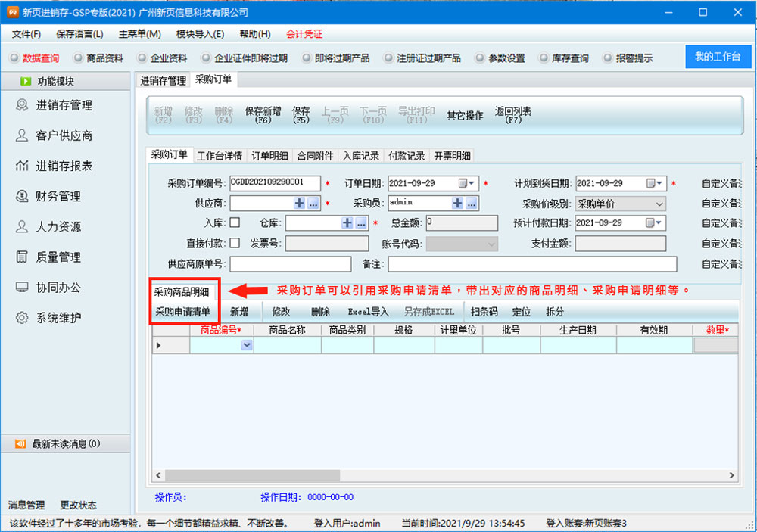The width and height of the screenshot is (757, 532).
Task: Open 系统维护 gear icon
Action: pyautogui.click(x=22, y=318)
